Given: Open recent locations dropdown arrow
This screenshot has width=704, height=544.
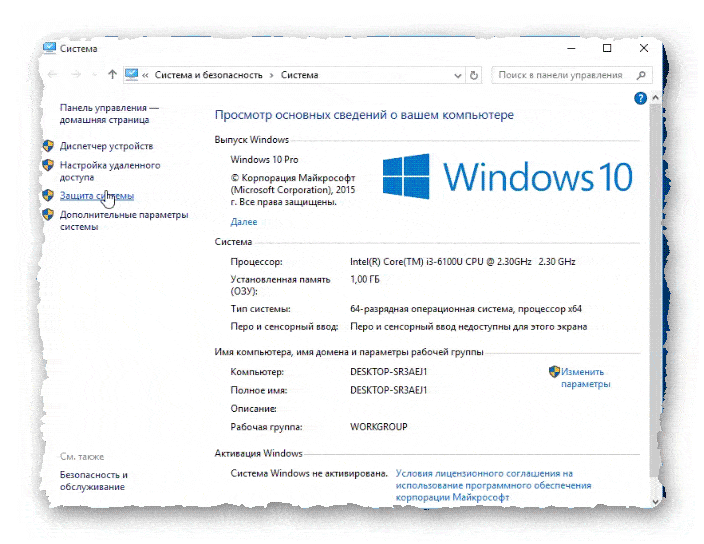Looking at the screenshot, I should coord(94,75).
